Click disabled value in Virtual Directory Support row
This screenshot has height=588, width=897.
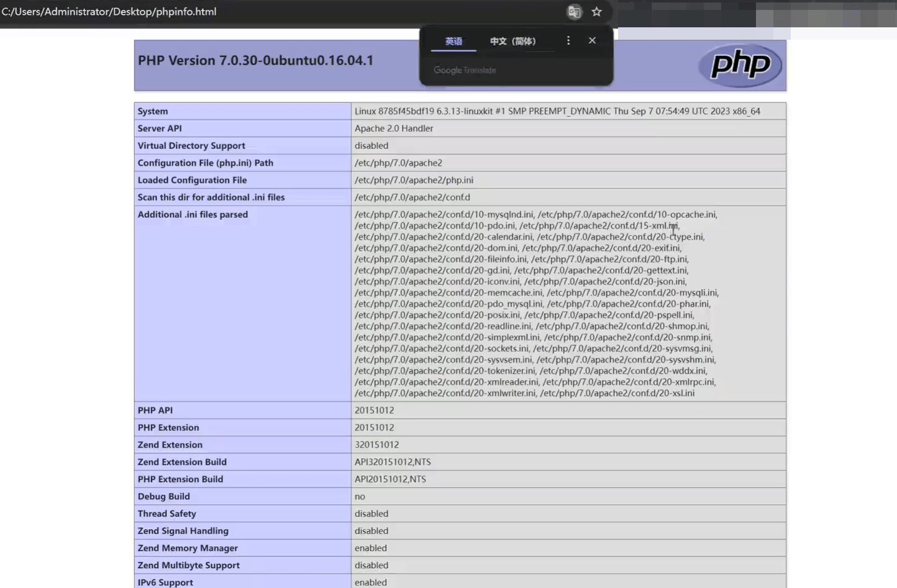pyautogui.click(x=371, y=146)
